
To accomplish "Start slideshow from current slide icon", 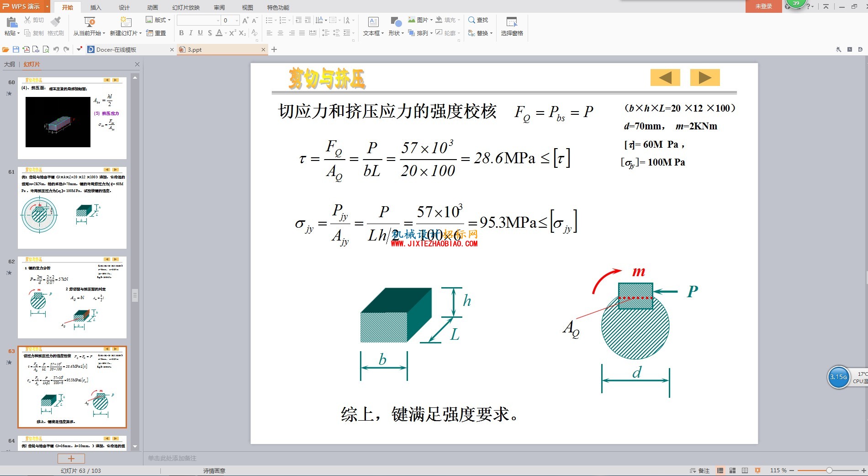I will (x=90, y=22).
